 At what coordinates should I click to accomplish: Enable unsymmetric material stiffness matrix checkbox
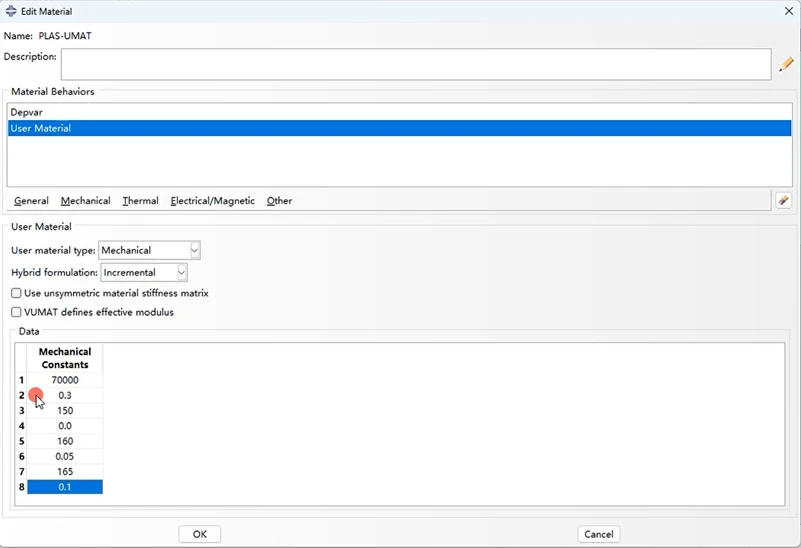click(x=16, y=293)
